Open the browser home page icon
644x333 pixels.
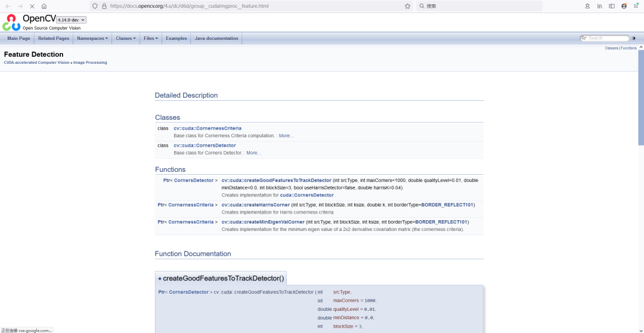(x=44, y=6)
